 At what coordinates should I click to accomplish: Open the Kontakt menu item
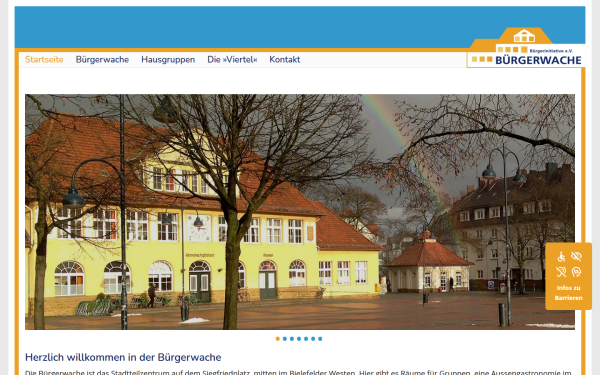[285, 60]
